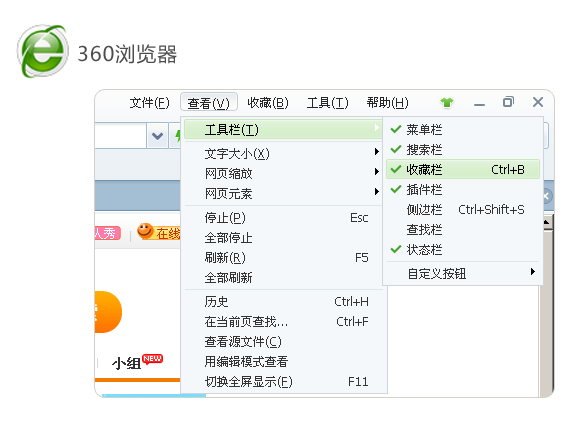Click the orange smiley face icon
586x426 pixels.
tap(145, 231)
